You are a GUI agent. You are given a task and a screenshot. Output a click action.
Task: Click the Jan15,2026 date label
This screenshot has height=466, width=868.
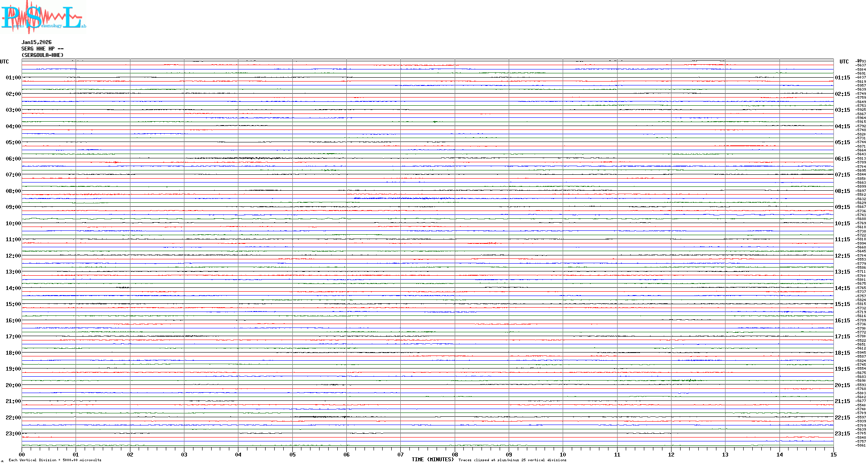pyautogui.click(x=36, y=42)
